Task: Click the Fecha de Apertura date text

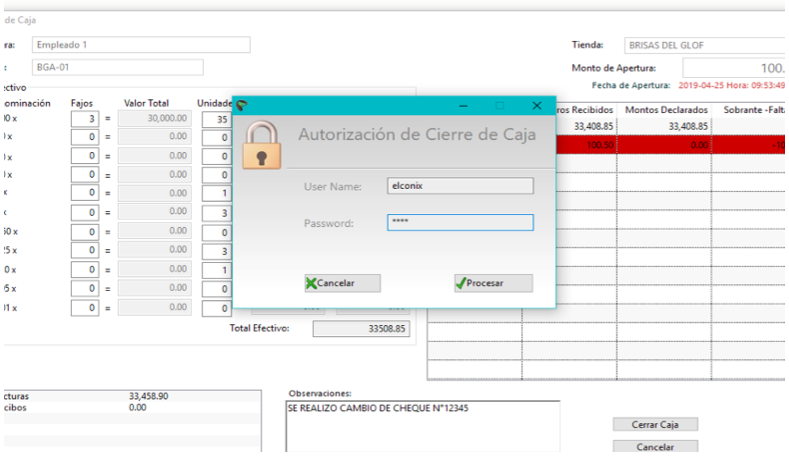Action: pyautogui.click(x=731, y=86)
